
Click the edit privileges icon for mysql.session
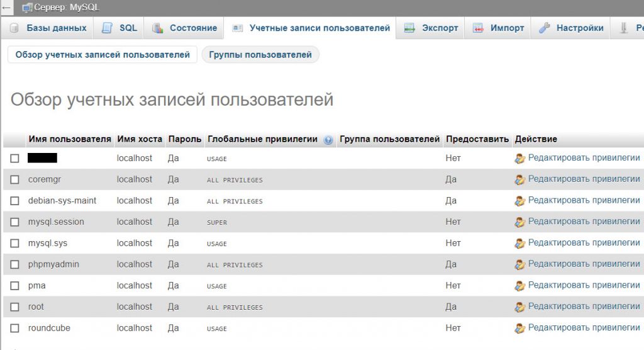tap(520, 222)
